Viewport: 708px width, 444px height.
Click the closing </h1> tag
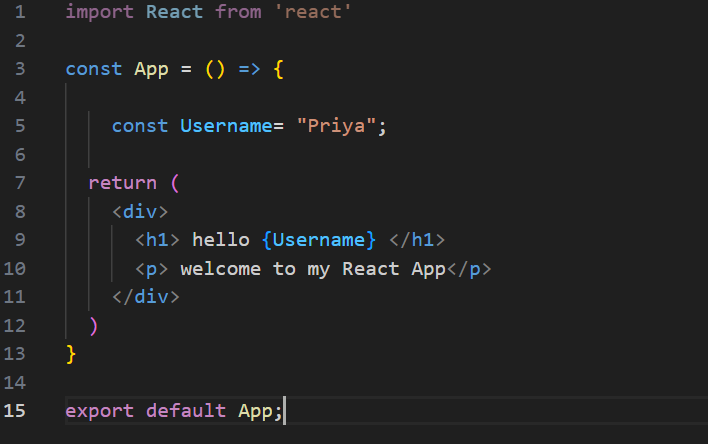(x=417, y=240)
